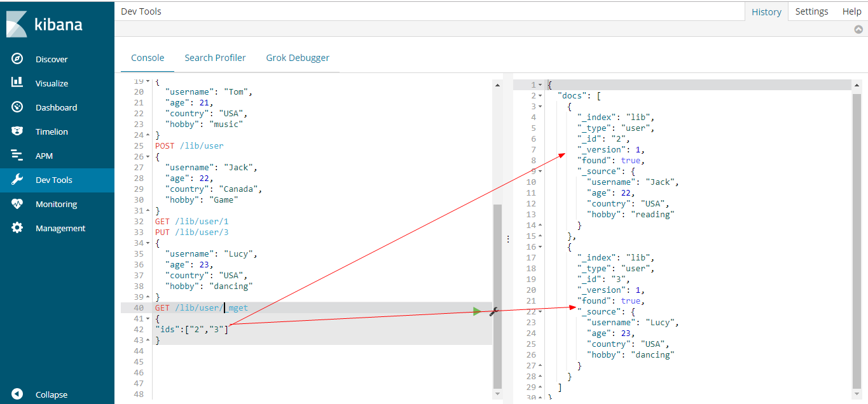Image resolution: width=868 pixels, height=404 pixels.
Task: Fold _source block at output line 9
Action: coord(541,171)
